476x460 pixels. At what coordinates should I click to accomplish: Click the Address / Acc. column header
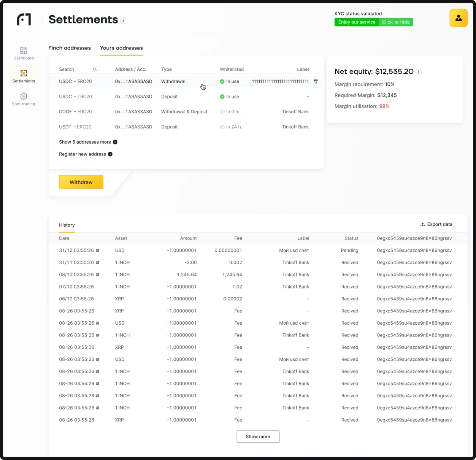coord(131,69)
